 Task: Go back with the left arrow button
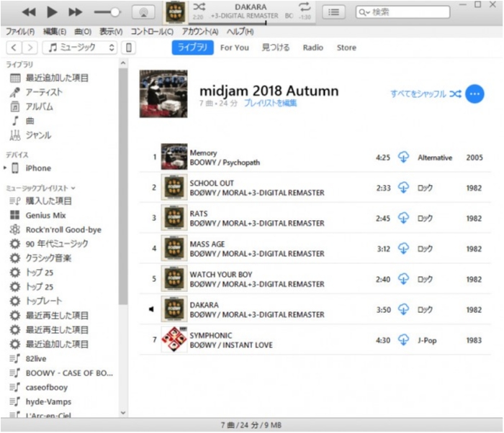pos(14,47)
